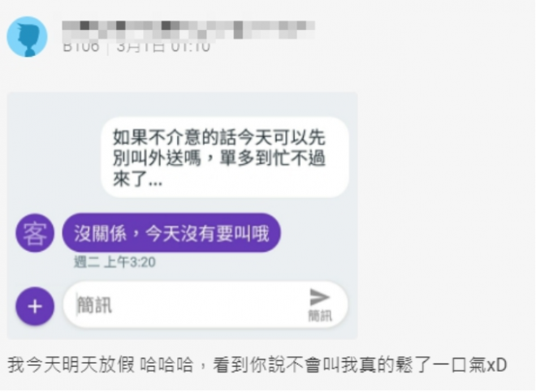Screen dimensions: 536x392
Task: Click empty chat area above the white bubble
Action: (x=183, y=105)
